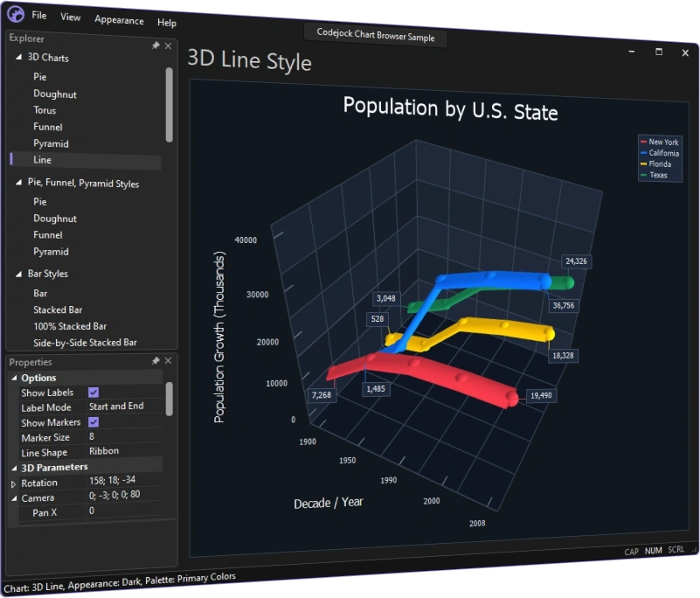Click the Explorer panel scrollbar thumb
Viewport: 700px width, 598px height.
coord(170,105)
